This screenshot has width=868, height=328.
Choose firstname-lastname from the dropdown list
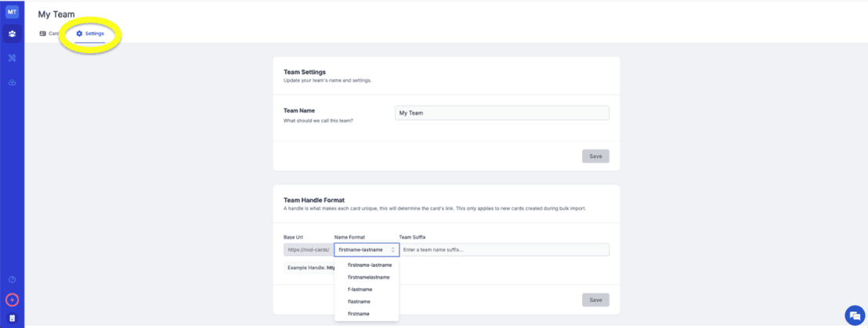click(x=369, y=265)
